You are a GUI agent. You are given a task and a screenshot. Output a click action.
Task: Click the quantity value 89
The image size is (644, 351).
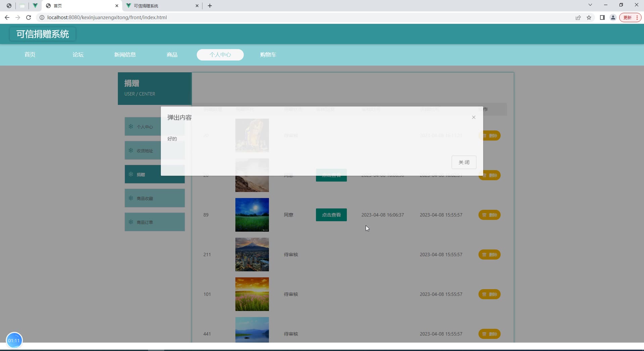point(206,215)
